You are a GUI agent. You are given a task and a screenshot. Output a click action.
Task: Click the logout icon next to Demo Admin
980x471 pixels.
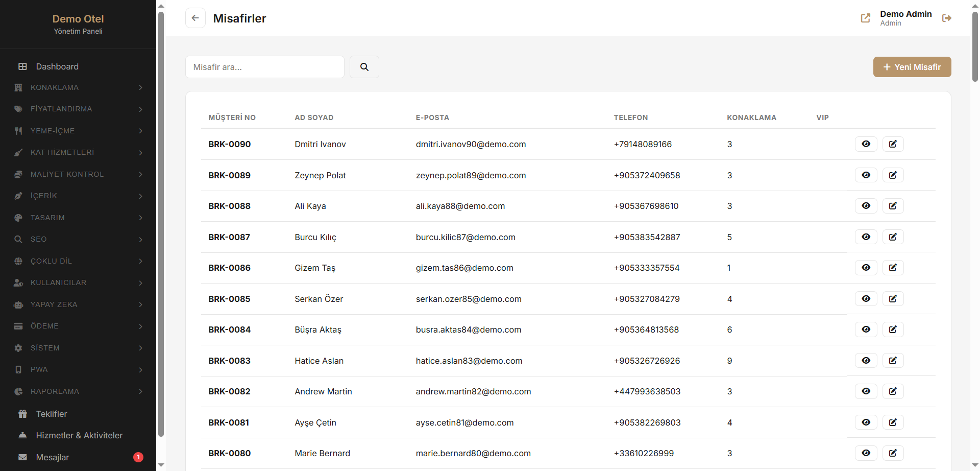[946, 18]
